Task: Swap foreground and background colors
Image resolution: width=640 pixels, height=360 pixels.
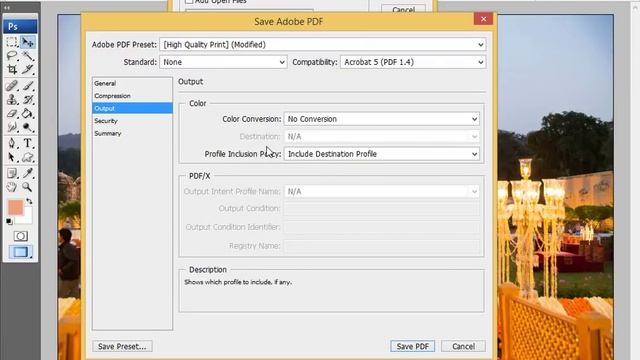Action: tap(29, 201)
